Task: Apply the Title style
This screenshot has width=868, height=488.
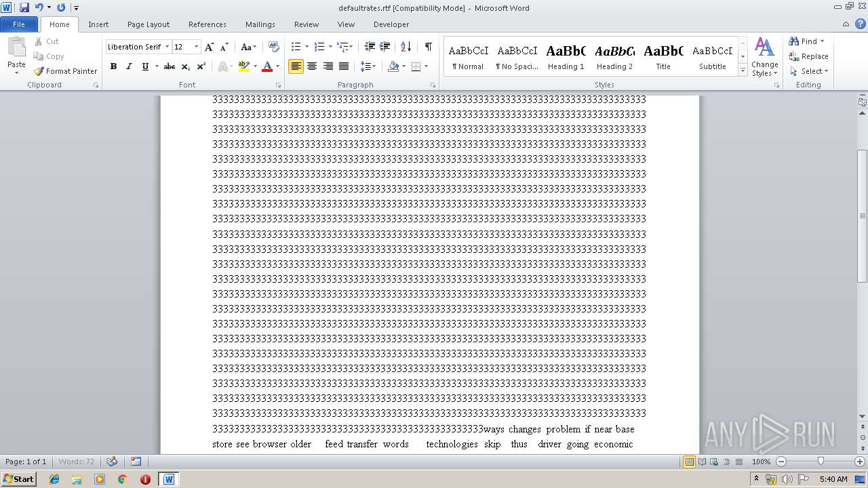Action: click(x=663, y=57)
